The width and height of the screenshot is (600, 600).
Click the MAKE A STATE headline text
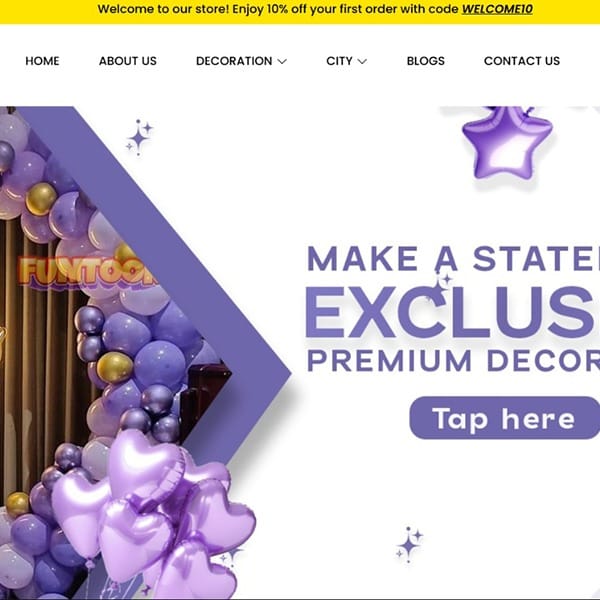click(x=453, y=259)
